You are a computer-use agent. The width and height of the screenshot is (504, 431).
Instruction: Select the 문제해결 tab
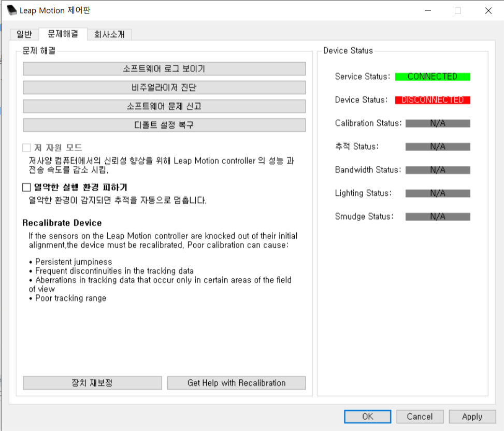click(x=63, y=34)
